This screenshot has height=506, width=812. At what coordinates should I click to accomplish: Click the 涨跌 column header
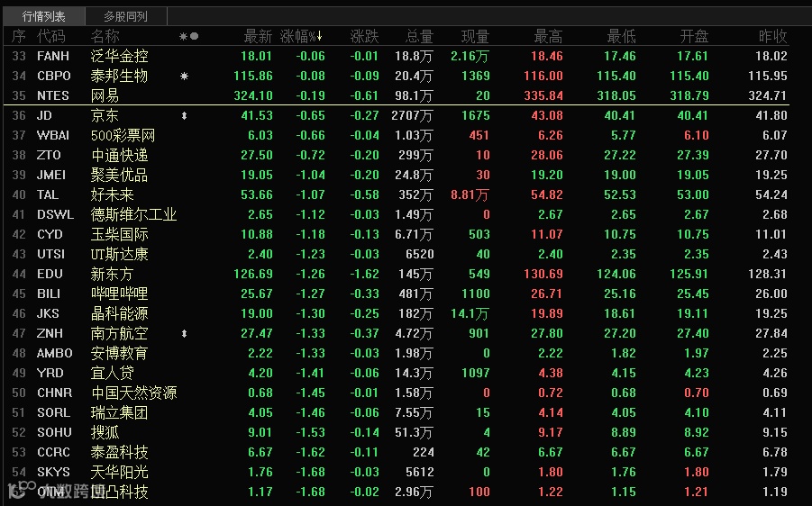365,36
